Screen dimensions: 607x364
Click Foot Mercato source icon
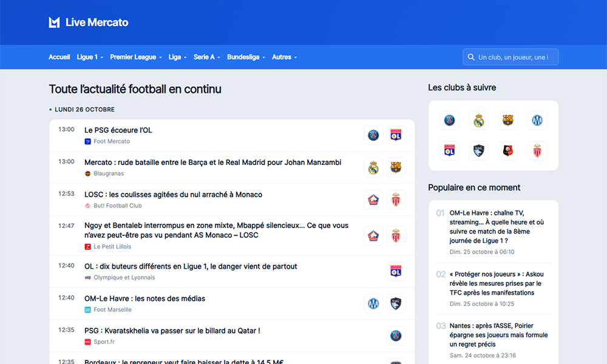88,141
